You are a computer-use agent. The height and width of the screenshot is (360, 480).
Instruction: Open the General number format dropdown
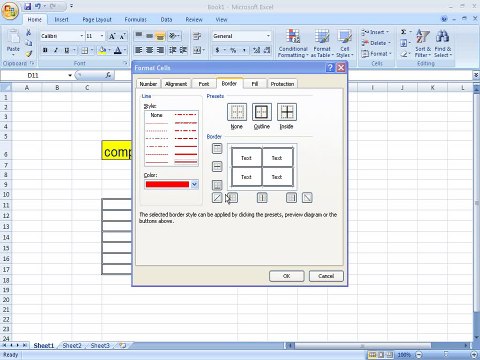coord(268,36)
